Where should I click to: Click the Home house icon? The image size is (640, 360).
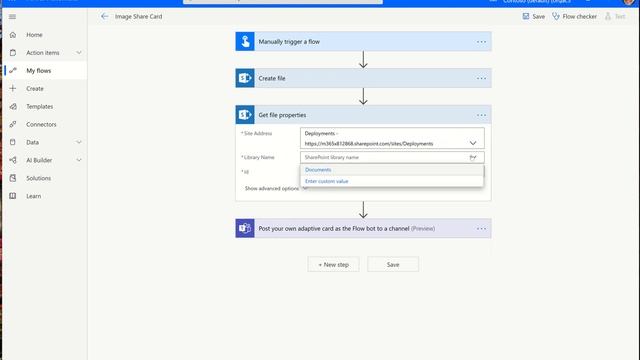13,35
